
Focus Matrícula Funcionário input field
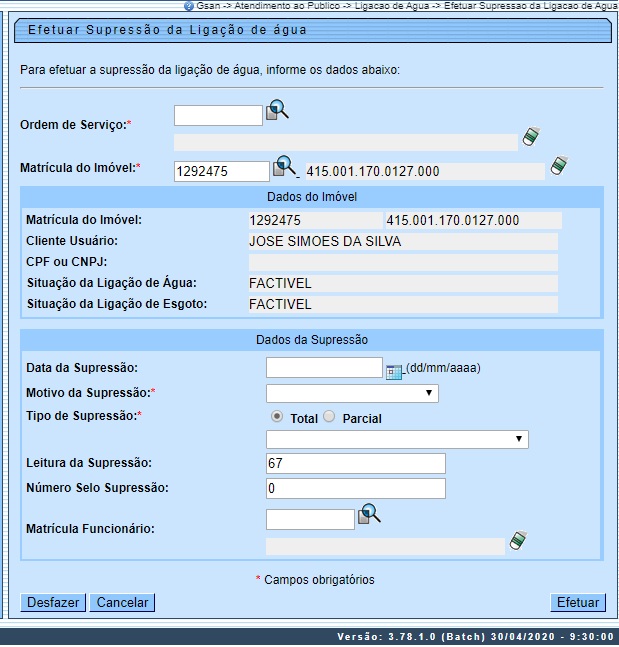[x=310, y=519]
